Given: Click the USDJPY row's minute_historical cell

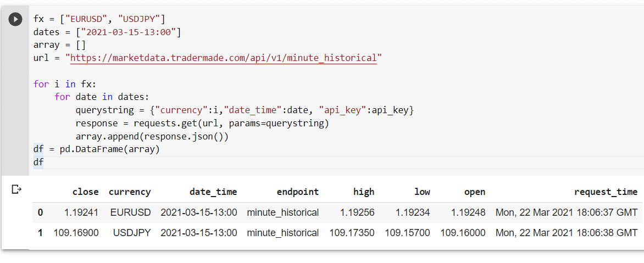Looking at the screenshot, I should point(283,233).
